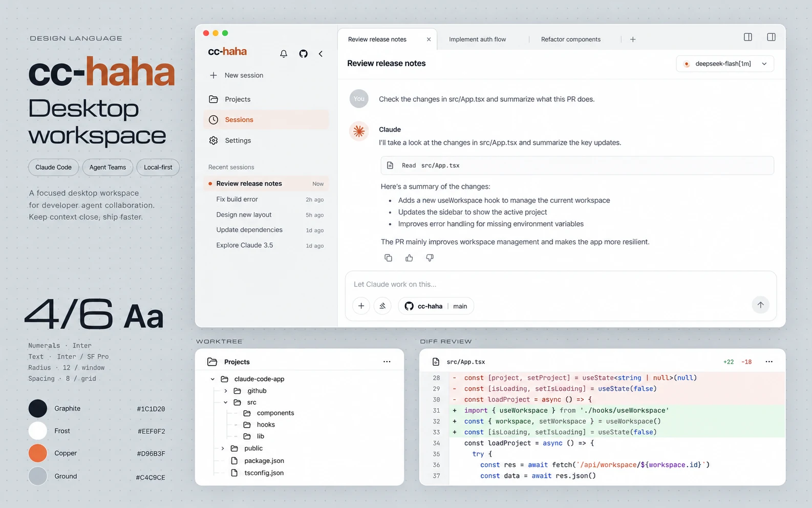Collapse sidebar with left chevron
Viewport: 812px width, 508px height.
(x=320, y=54)
